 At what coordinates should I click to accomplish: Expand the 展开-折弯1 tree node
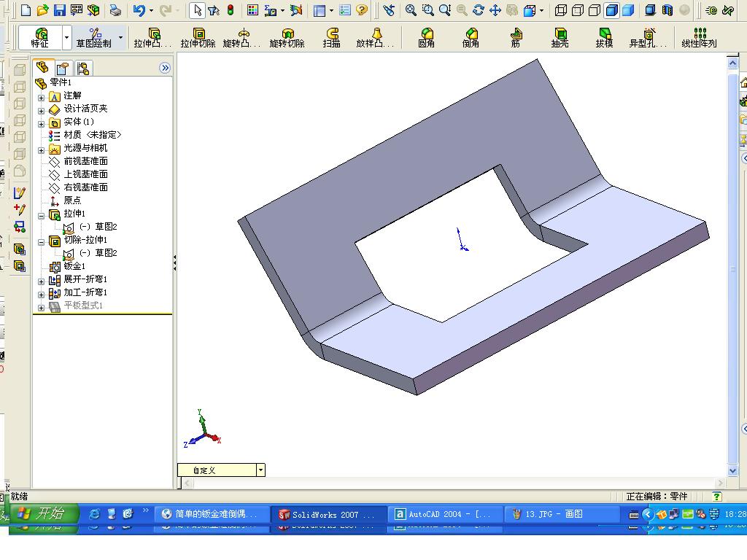click(x=42, y=281)
